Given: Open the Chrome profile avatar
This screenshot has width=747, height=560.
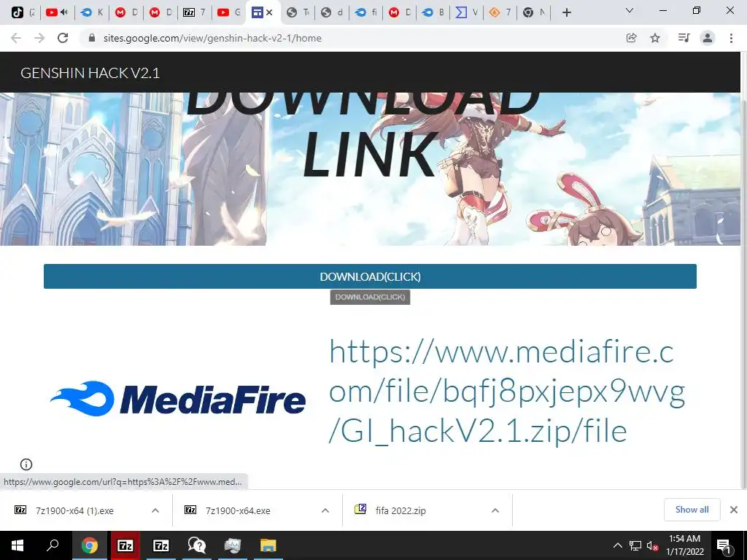Looking at the screenshot, I should click(708, 38).
